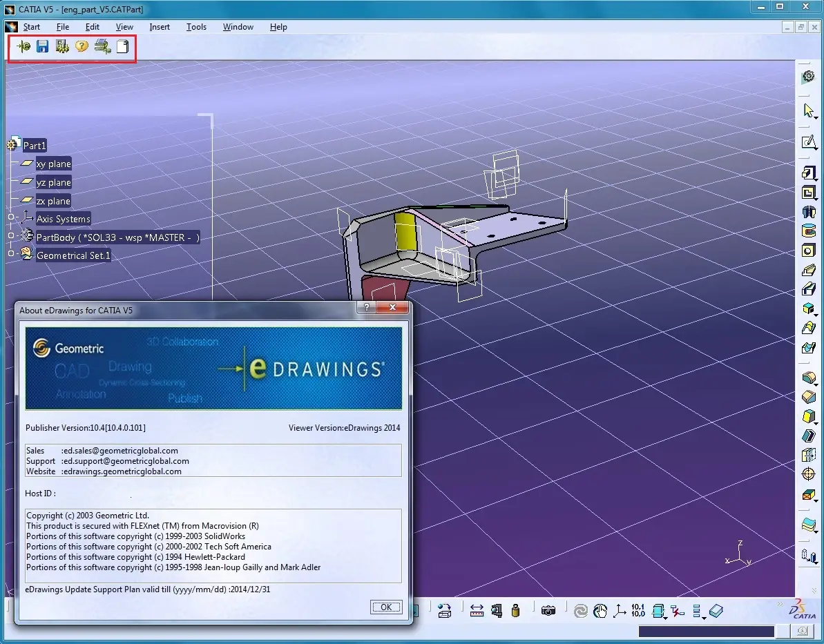The image size is (824, 644).
Task: Click the Axis System icon in bottom toolbar
Action: (x=620, y=611)
